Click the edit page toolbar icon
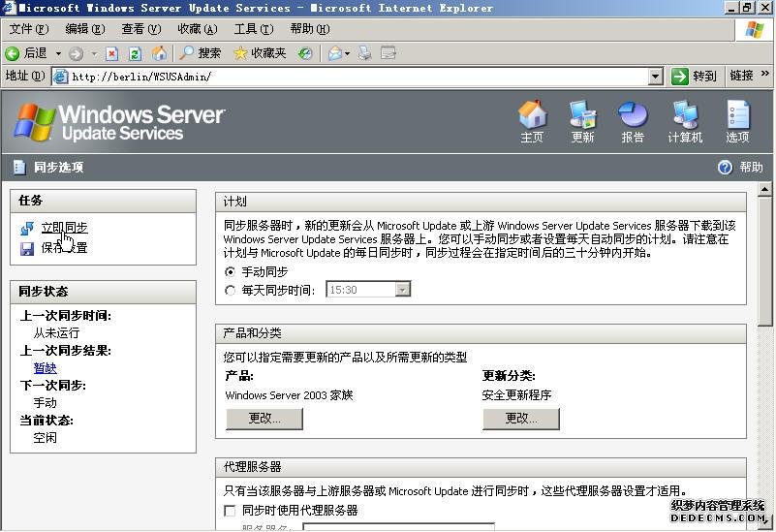Image resolution: width=776 pixels, height=532 pixels. (388, 53)
